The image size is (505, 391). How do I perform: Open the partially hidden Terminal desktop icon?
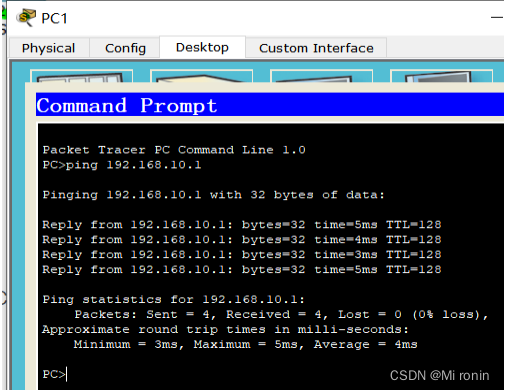click(321, 76)
